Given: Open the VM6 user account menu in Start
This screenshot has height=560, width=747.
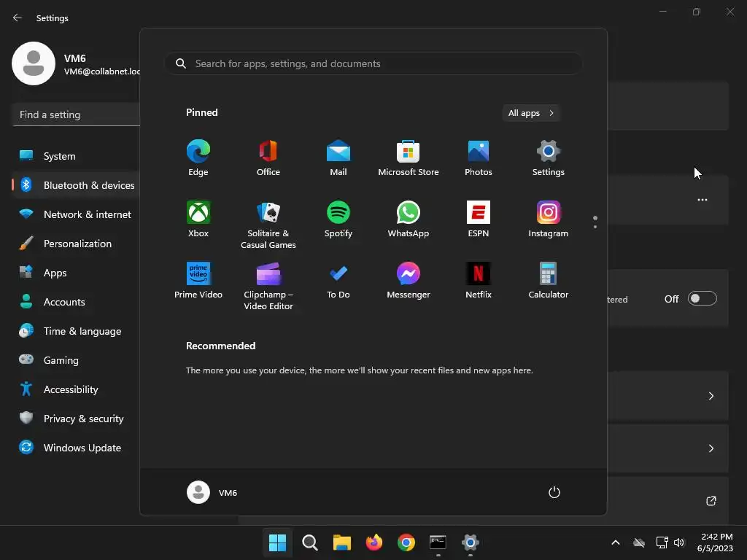Looking at the screenshot, I should point(212,492).
